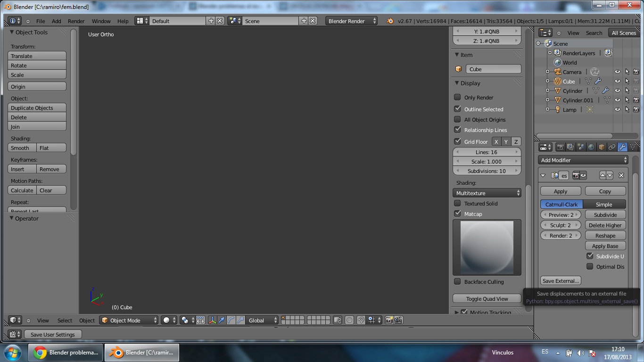The image size is (644, 362).
Task: Click the Toggle Quad View button
Action: [487, 298]
